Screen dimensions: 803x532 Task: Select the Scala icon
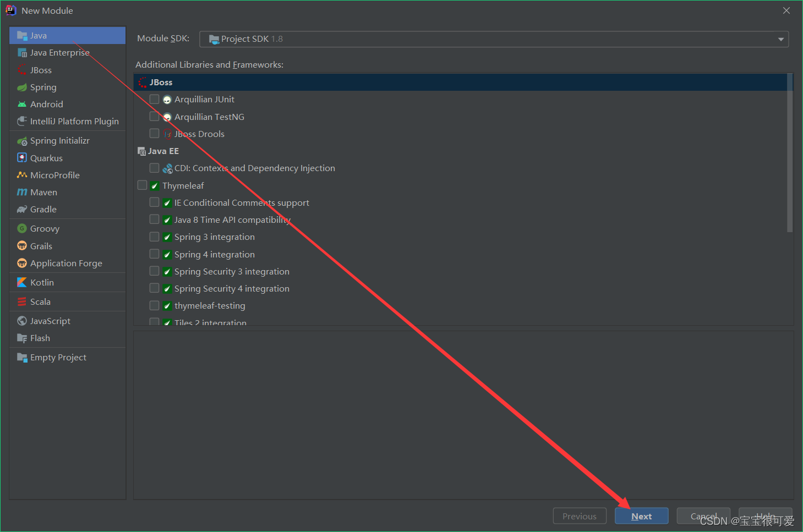pos(22,301)
